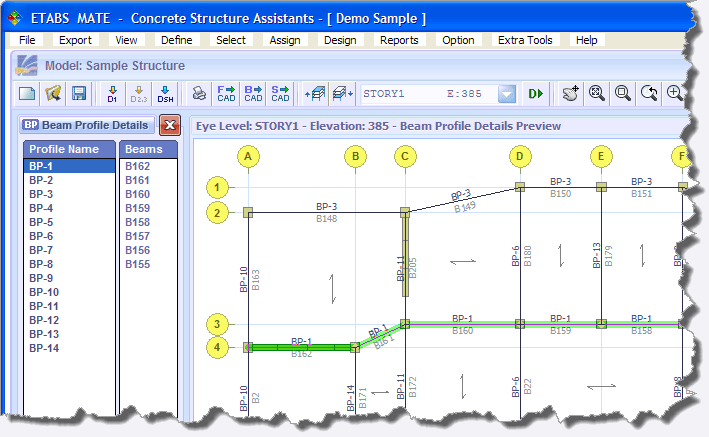This screenshot has width=709, height=437.
Task: Select beam B159 in Beams list
Action: (x=138, y=208)
